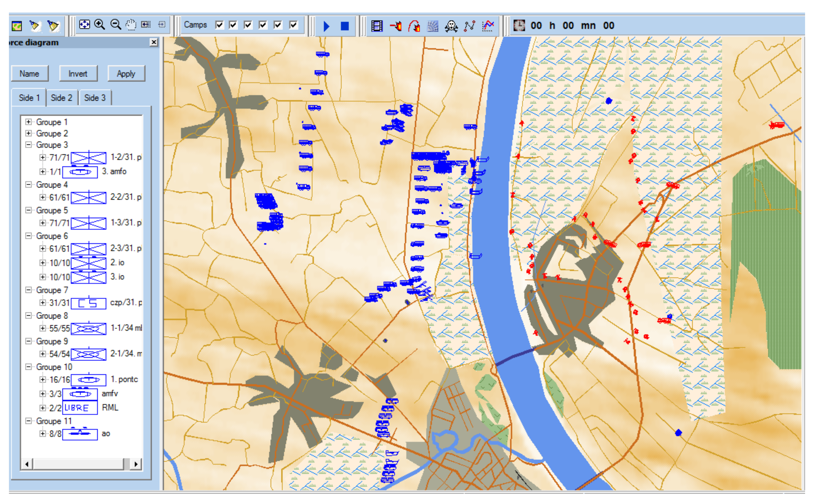
Task: Click the direct fire arrow icon
Action: (x=396, y=26)
